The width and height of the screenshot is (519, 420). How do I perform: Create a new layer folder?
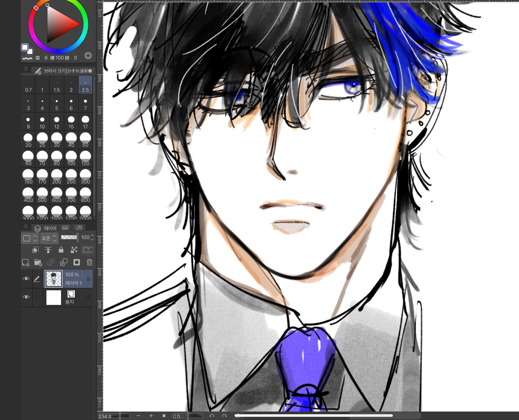[x=38, y=262]
